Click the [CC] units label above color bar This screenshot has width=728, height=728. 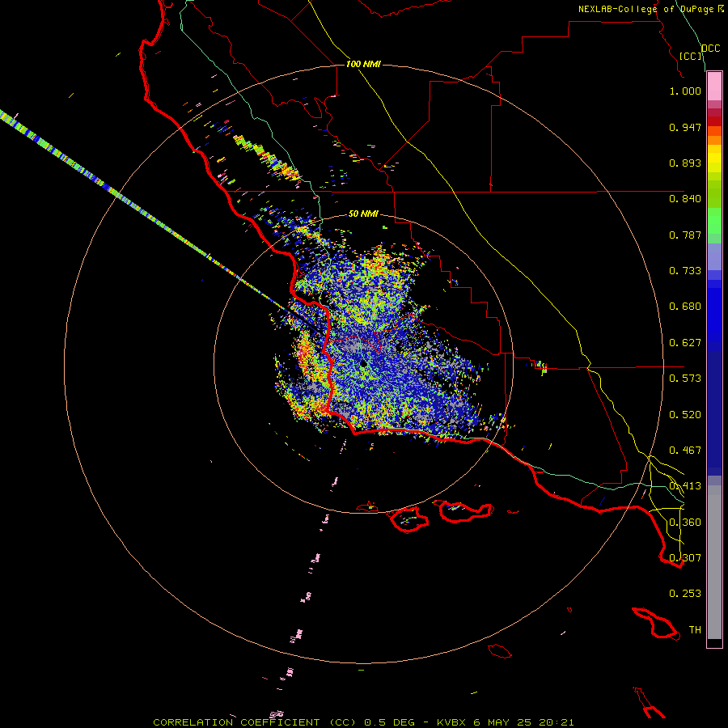(691, 56)
